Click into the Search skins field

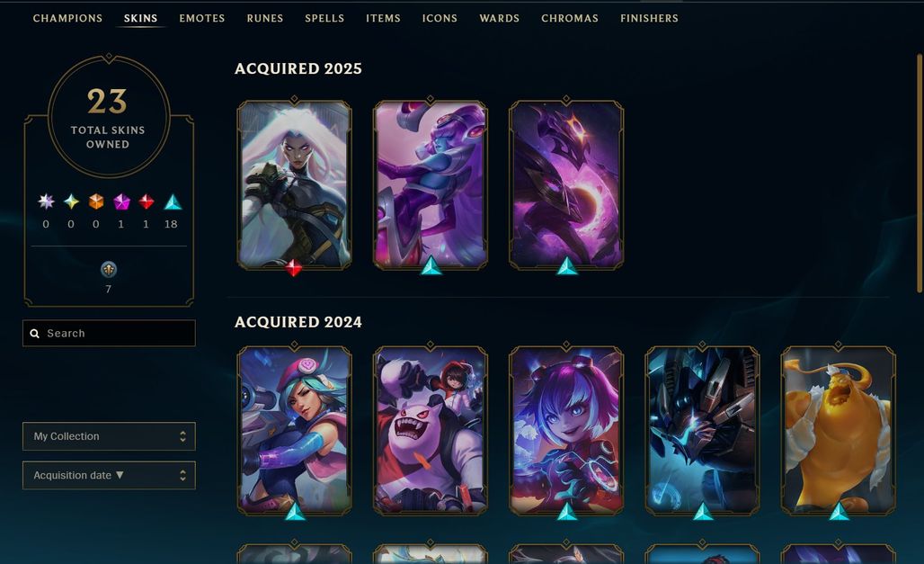point(109,334)
